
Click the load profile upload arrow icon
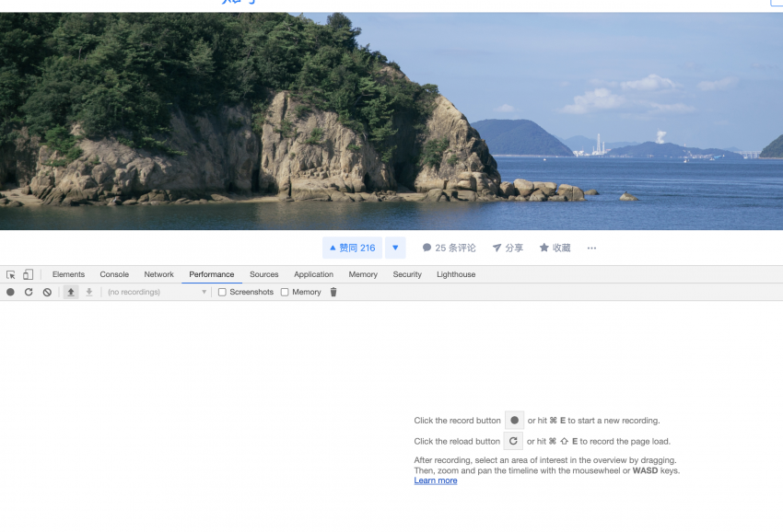(x=71, y=292)
